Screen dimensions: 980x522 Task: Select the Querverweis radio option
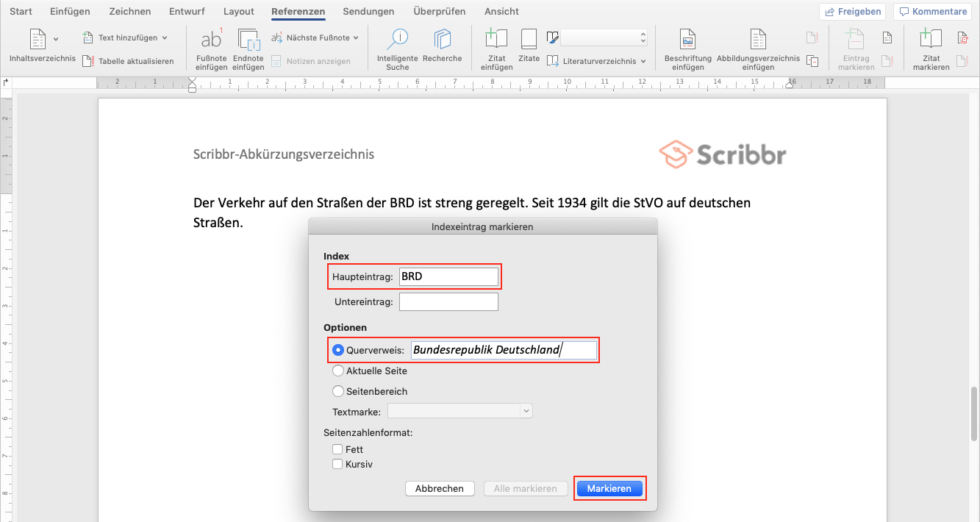[338, 351]
